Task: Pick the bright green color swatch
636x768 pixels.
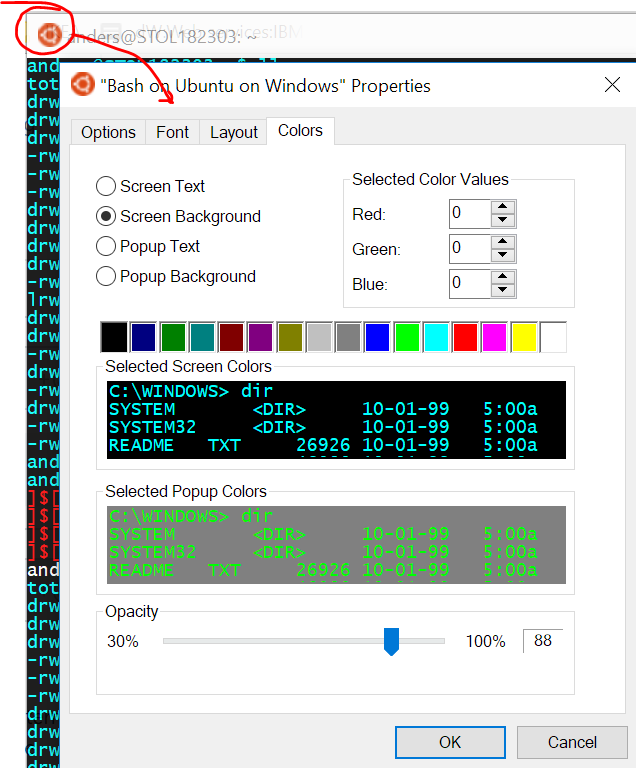Action: 407,337
